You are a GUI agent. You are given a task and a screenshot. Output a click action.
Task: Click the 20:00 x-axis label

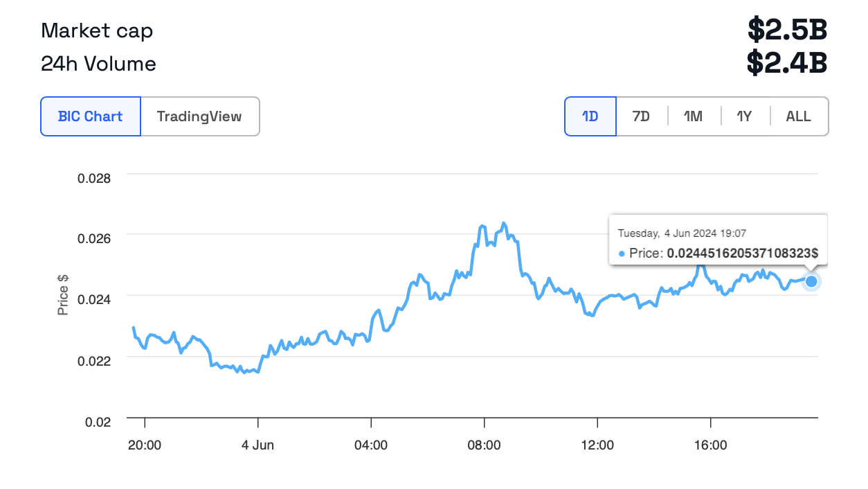[145, 445]
